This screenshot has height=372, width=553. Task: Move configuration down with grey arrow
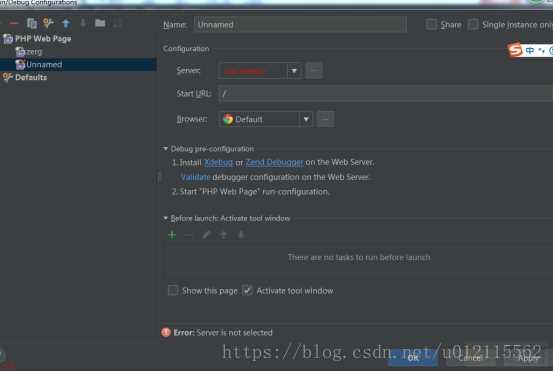(x=83, y=23)
